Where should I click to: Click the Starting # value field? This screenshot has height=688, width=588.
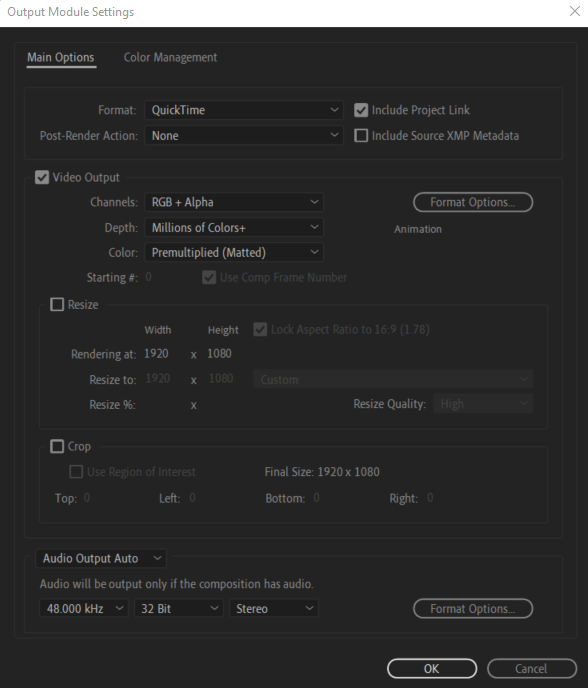tap(149, 277)
